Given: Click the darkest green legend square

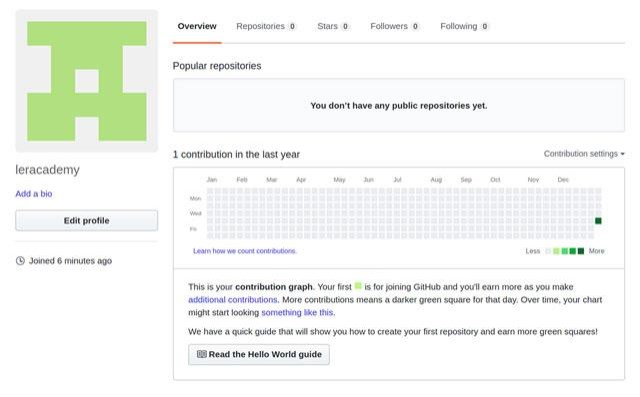Looking at the screenshot, I should click(x=581, y=251).
